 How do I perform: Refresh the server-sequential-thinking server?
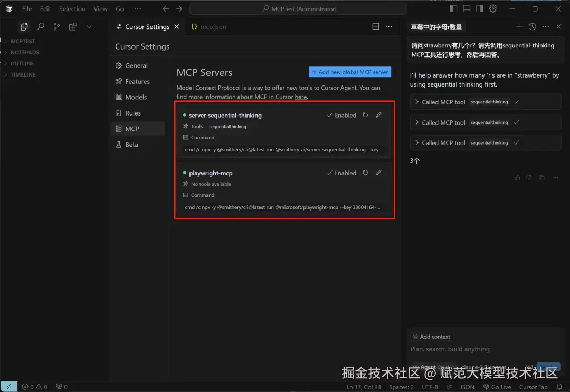tap(365, 115)
